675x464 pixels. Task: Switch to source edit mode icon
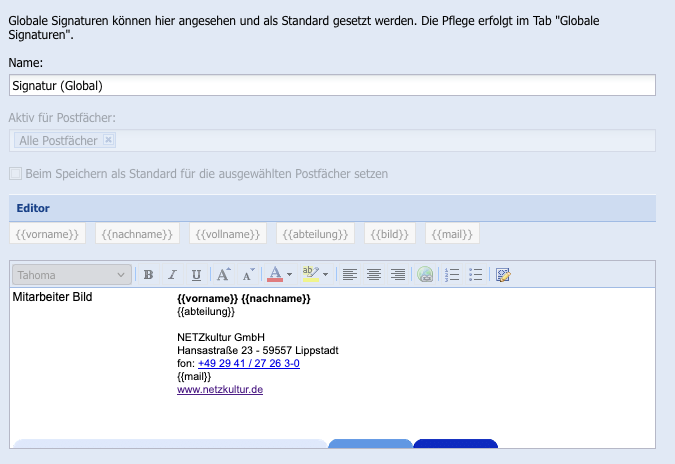click(x=503, y=275)
